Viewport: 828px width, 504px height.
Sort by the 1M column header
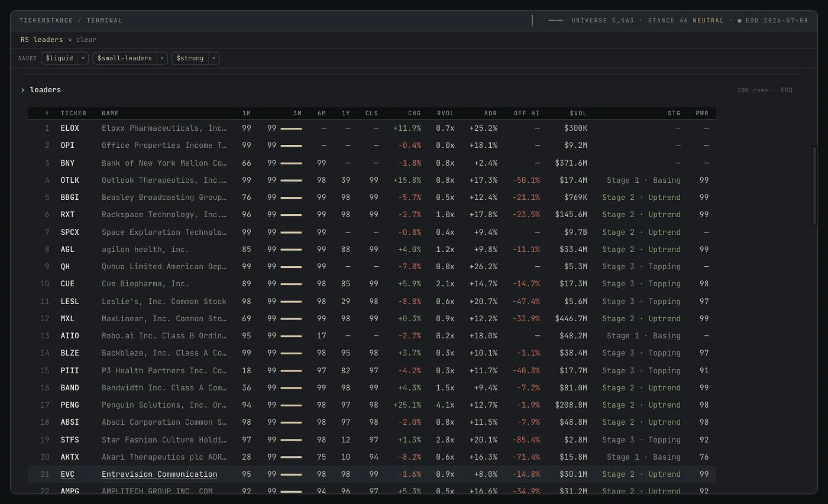(246, 113)
